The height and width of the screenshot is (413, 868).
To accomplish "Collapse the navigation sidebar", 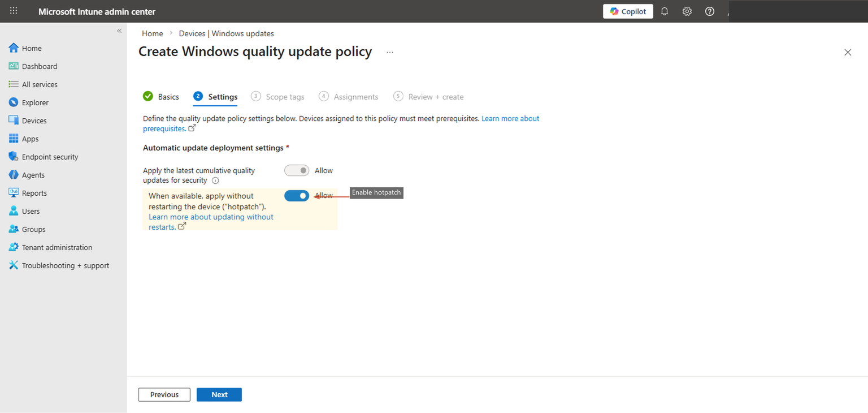I will pyautogui.click(x=119, y=31).
